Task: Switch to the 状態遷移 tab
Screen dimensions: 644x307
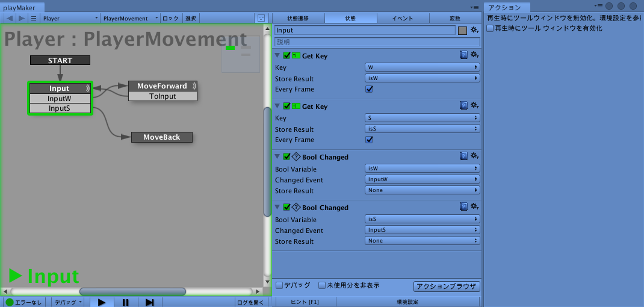Action: (298, 18)
